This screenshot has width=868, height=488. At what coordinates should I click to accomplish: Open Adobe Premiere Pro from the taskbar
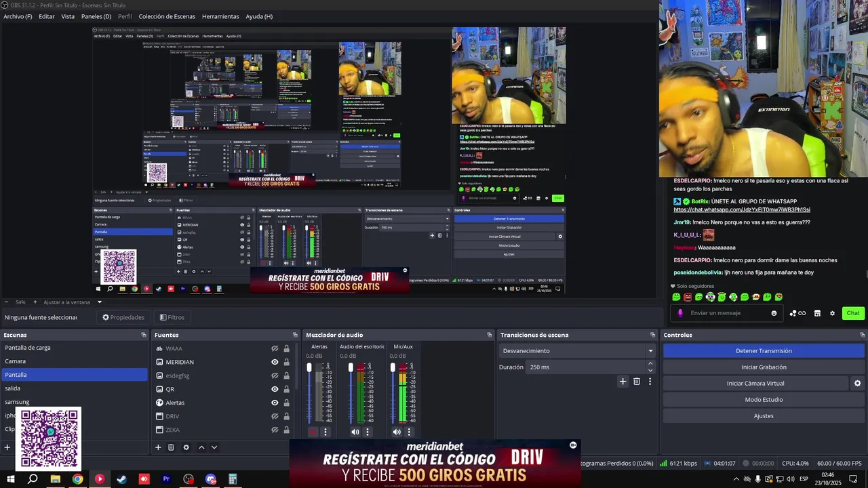pyautogui.click(x=166, y=479)
